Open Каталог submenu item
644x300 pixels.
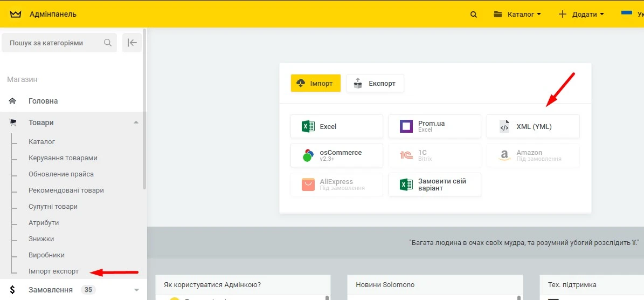pos(42,142)
